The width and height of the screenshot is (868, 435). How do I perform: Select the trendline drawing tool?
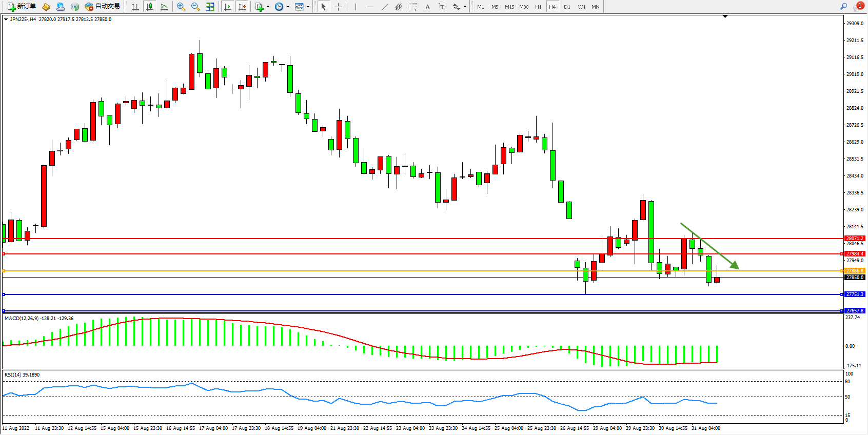coord(385,7)
